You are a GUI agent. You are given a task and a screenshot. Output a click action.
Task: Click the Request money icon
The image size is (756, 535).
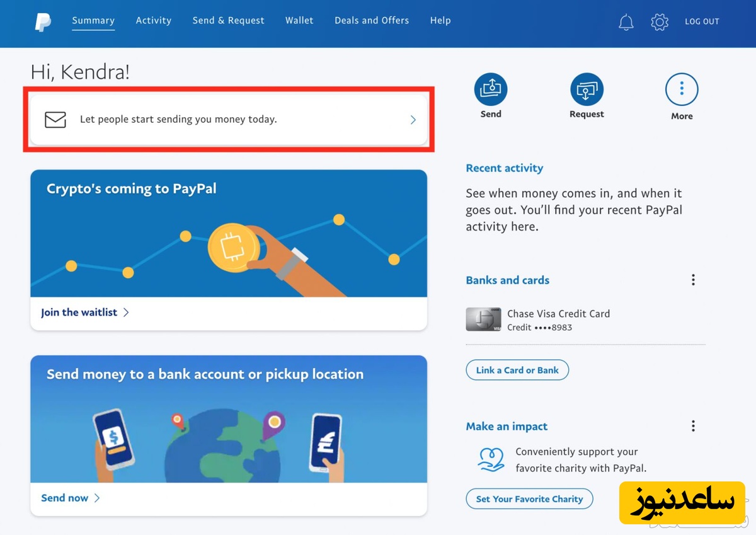(x=587, y=90)
